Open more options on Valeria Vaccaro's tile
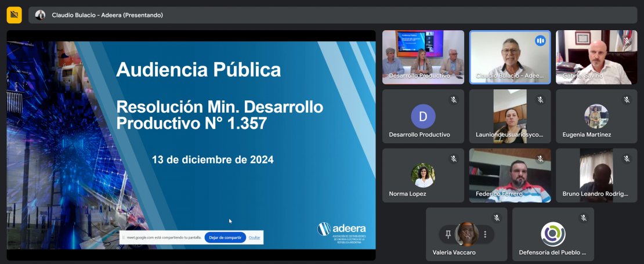 485,234
